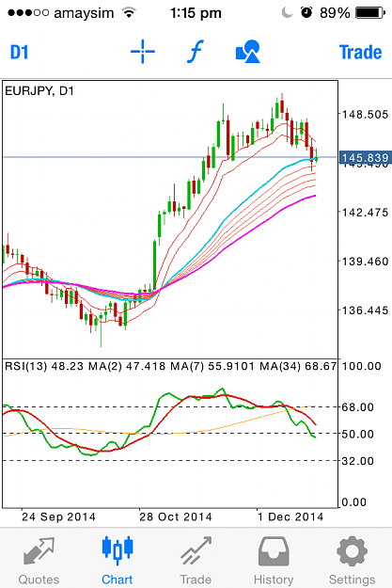Click the 0.00 RSI scale label
392x588 pixels.
tap(354, 502)
